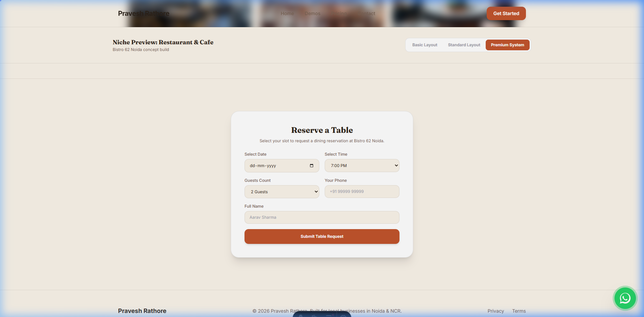This screenshot has height=317, width=644.
Task: Open the Select Time dropdown
Action: click(362, 166)
